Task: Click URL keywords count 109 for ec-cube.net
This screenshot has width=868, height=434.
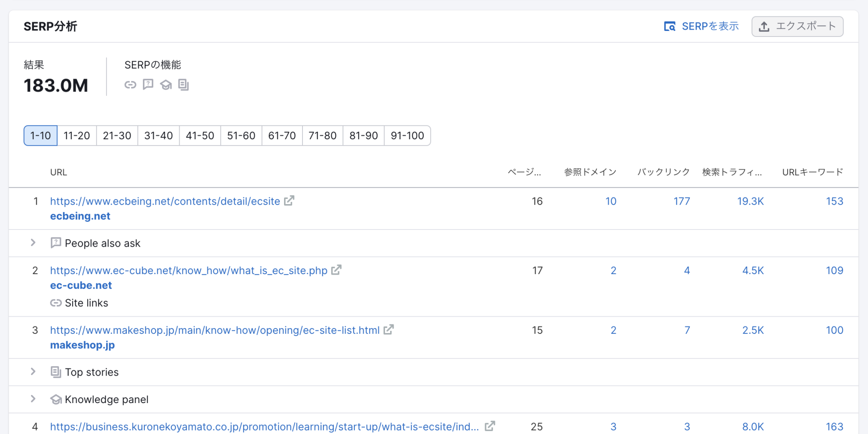Action: pyautogui.click(x=834, y=270)
